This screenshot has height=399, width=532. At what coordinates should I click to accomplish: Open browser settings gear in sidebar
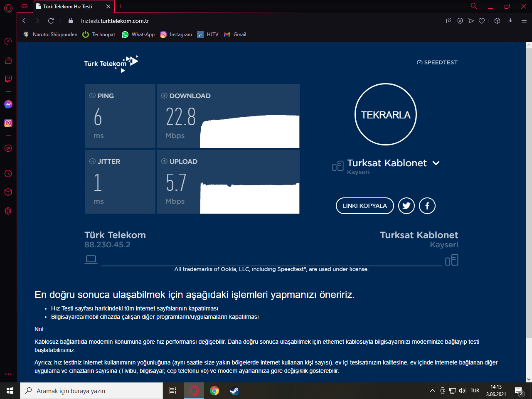8,211
